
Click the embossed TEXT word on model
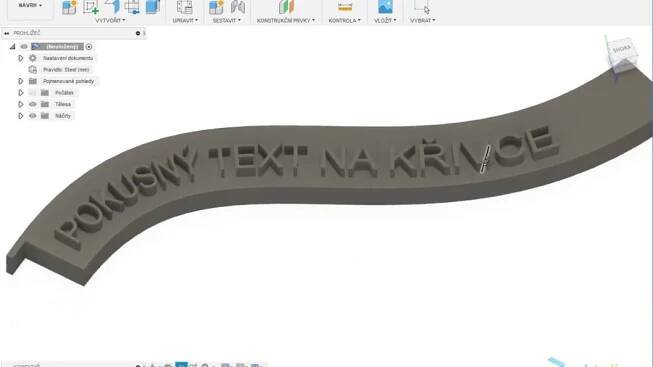[258, 160]
